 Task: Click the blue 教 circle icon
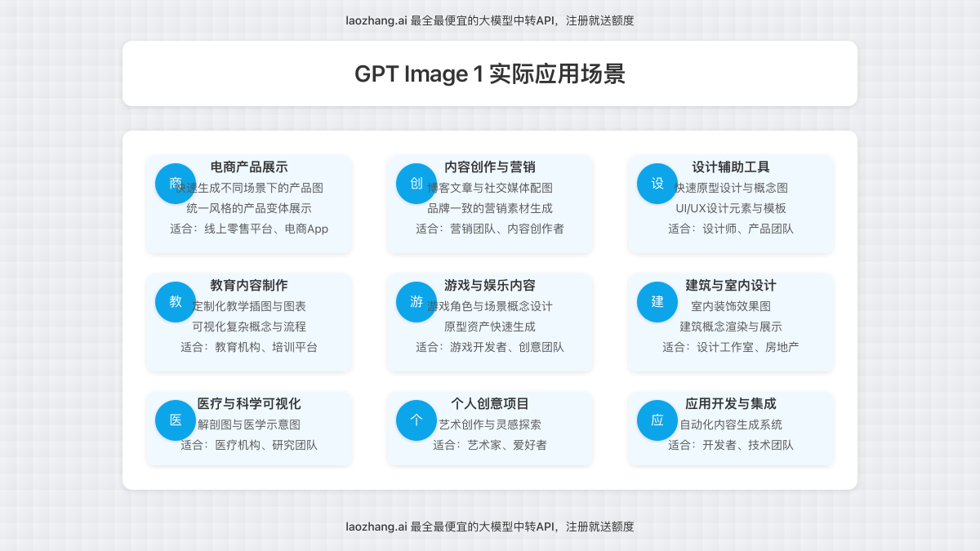[x=176, y=302]
